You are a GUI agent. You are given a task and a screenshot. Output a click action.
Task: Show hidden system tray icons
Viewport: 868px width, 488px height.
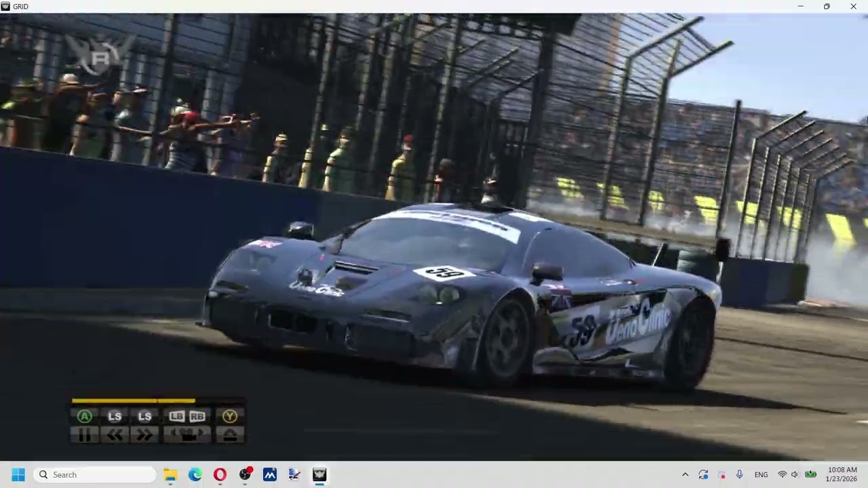tap(685, 474)
